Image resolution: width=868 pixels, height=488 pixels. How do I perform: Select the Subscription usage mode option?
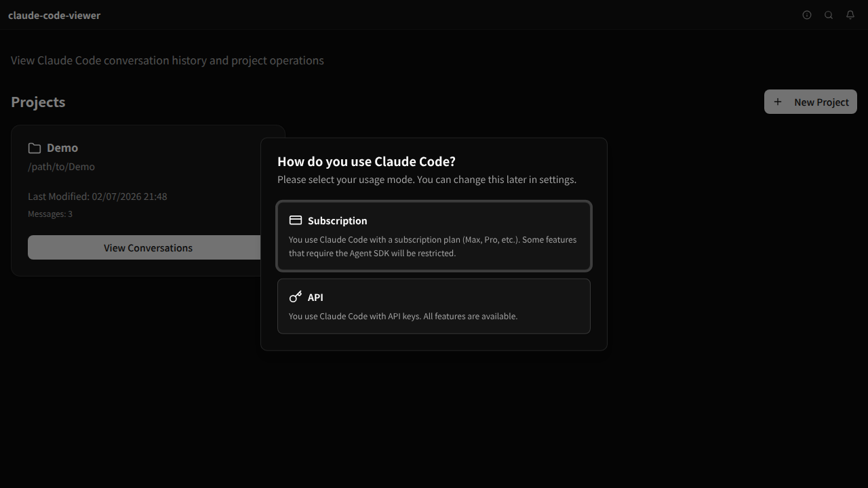[x=434, y=236]
